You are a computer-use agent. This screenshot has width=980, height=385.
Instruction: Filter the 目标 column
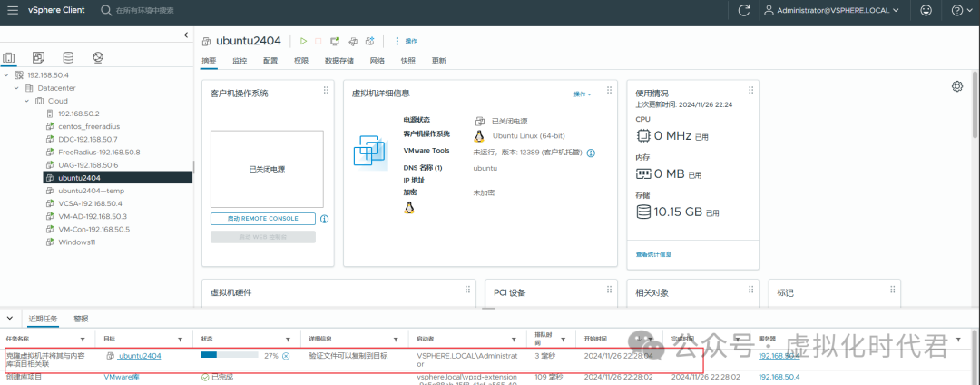point(180,340)
